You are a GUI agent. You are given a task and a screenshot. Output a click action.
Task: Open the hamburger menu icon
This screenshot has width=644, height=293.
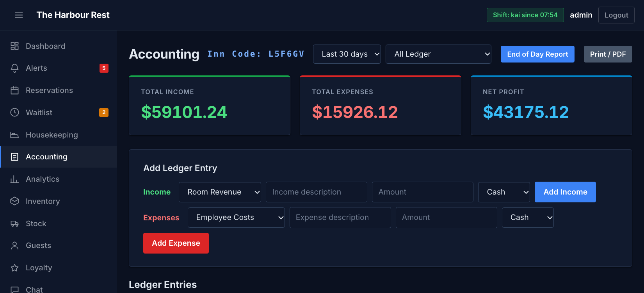(19, 15)
